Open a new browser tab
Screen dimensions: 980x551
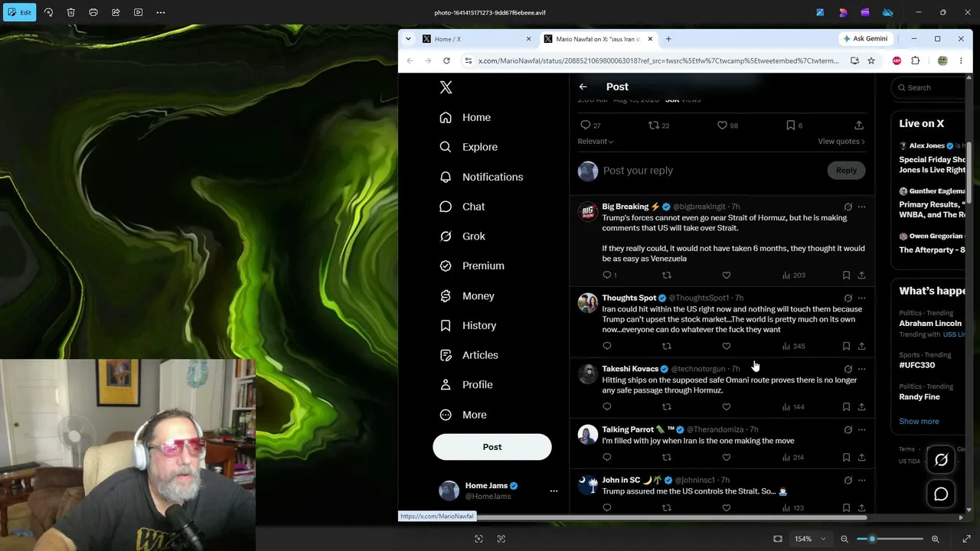pos(668,39)
